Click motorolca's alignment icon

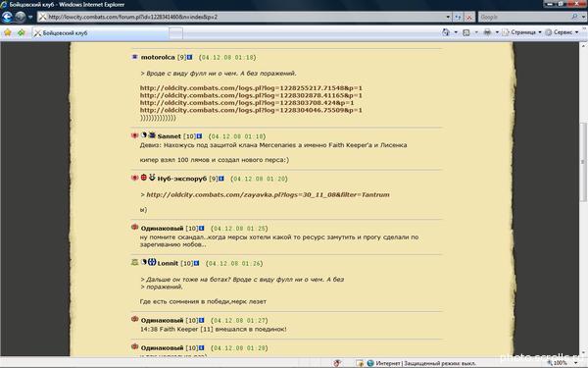coord(135,57)
